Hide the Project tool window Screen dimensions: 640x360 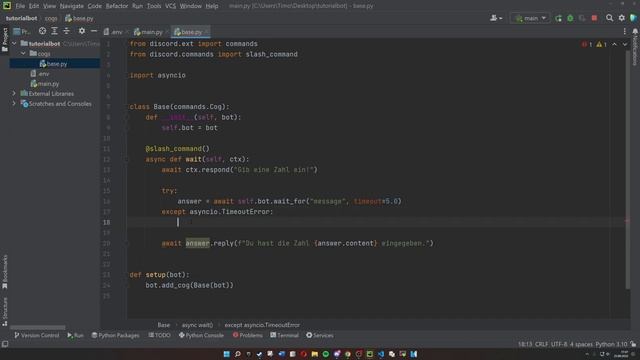click(x=94, y=31)
